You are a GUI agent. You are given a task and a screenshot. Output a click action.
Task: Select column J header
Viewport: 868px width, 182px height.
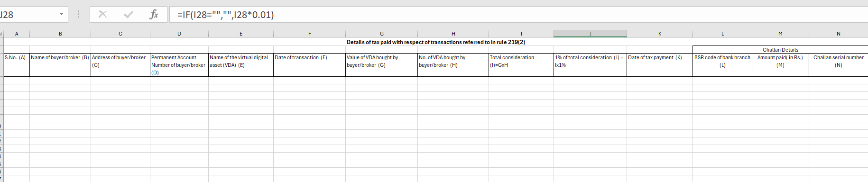(x=590, y=34)
